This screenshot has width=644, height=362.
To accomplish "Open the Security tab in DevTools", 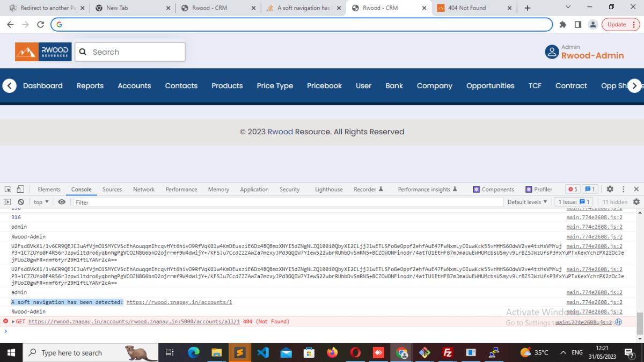I will [x=290, y=189].
